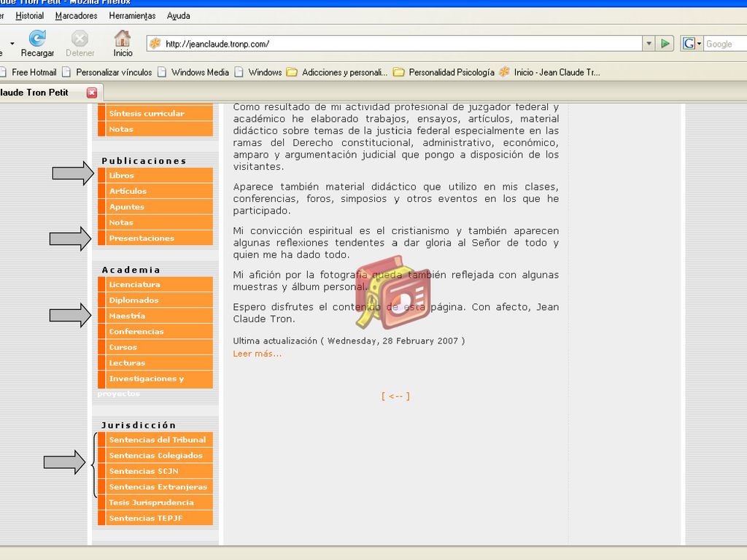Open the search engine selector dropdown

(x=700, y=44)
